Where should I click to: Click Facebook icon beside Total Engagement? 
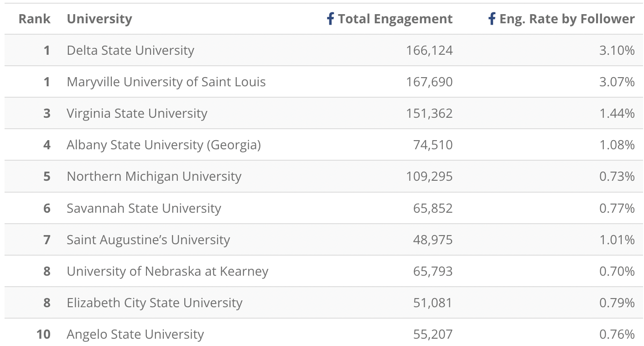tap(331, 19)
